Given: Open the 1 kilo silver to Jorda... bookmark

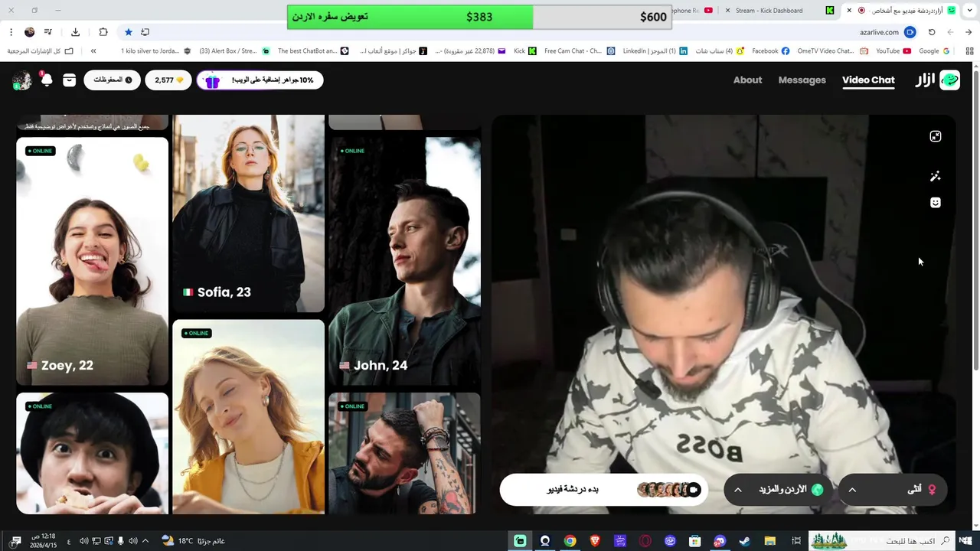Looking at the screenshot, I should click(x=156, y=51).
